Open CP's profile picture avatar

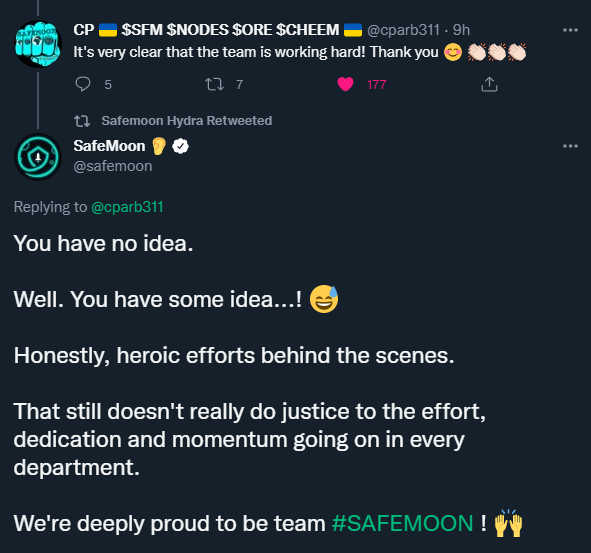pos(38,44)
